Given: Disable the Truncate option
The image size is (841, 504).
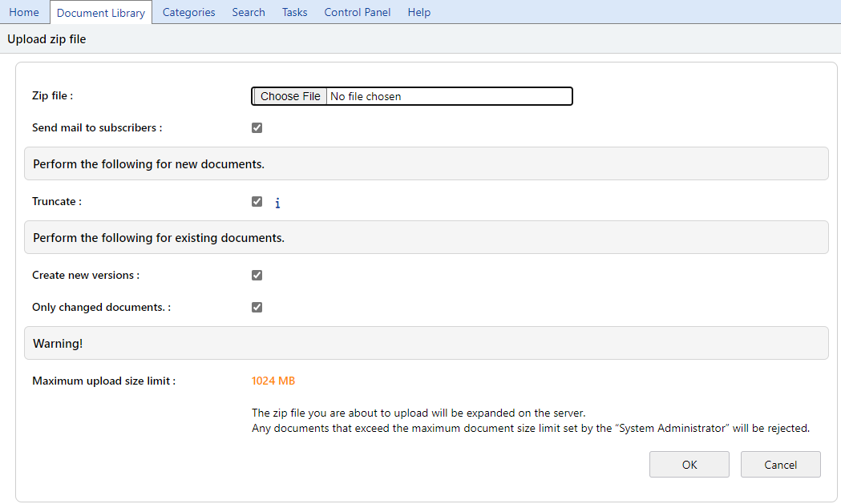Looking at the screenshot, I should click(257, 201).
